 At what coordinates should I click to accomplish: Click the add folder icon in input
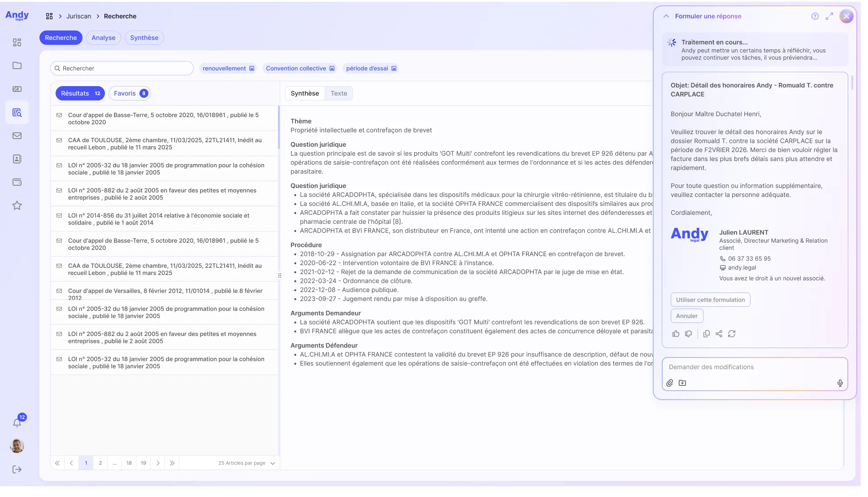pos(682,383)
